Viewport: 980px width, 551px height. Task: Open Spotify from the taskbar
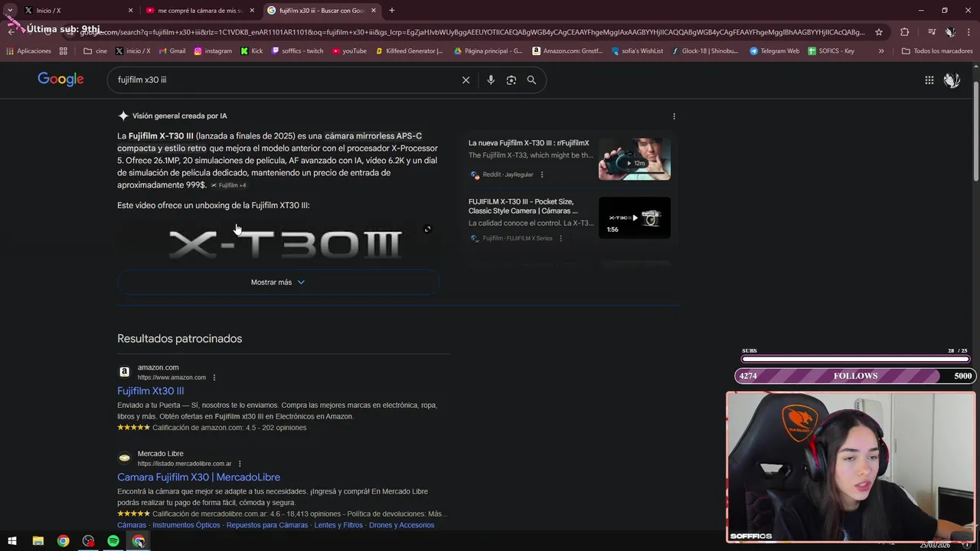click(x=113, y=541)
